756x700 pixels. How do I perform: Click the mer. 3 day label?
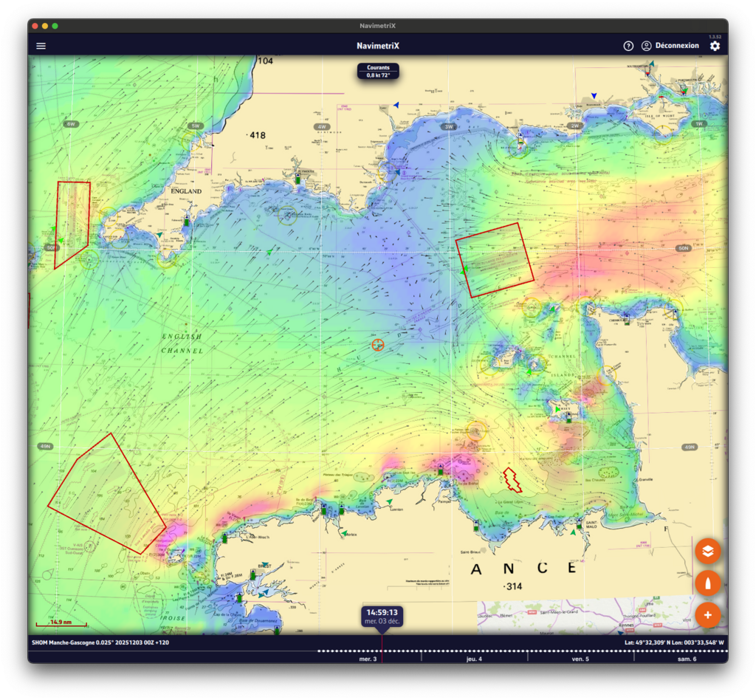pos(368,658)
